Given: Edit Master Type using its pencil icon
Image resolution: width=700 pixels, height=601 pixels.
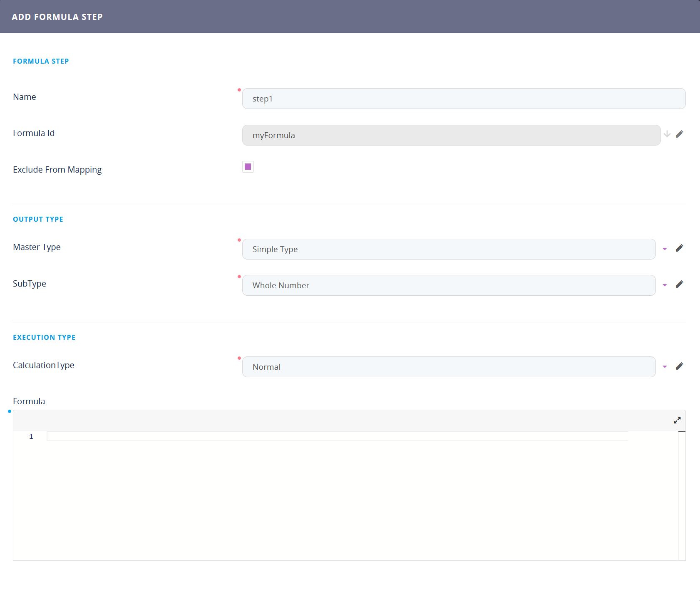Looking at the screenshot, I should point(679,248).
